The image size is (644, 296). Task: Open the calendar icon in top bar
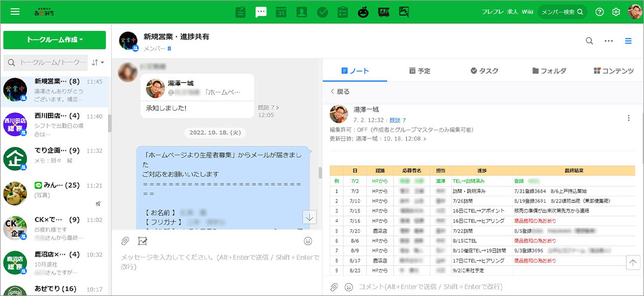[x=281, y=12]
